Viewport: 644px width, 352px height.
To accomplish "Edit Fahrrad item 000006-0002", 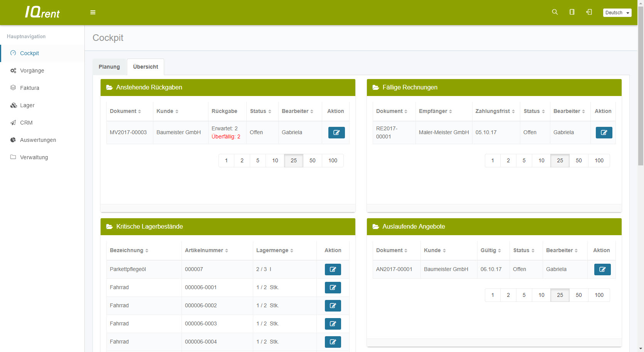I will 333,306.
